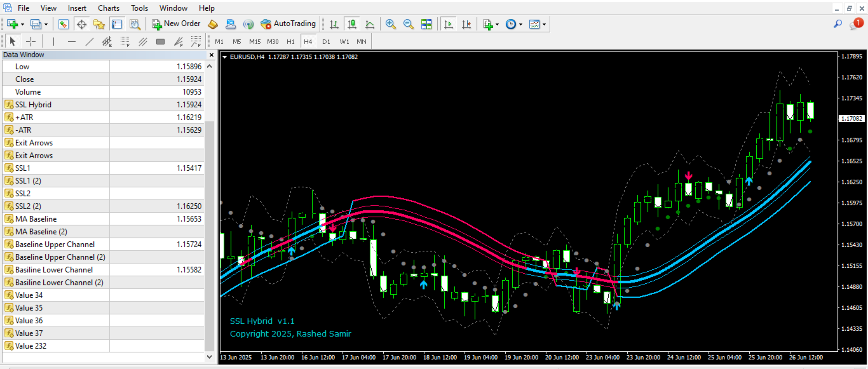
Task: Click the Zoom In magnifier icon
Action: pyautogui.click(x=391, y=24)
